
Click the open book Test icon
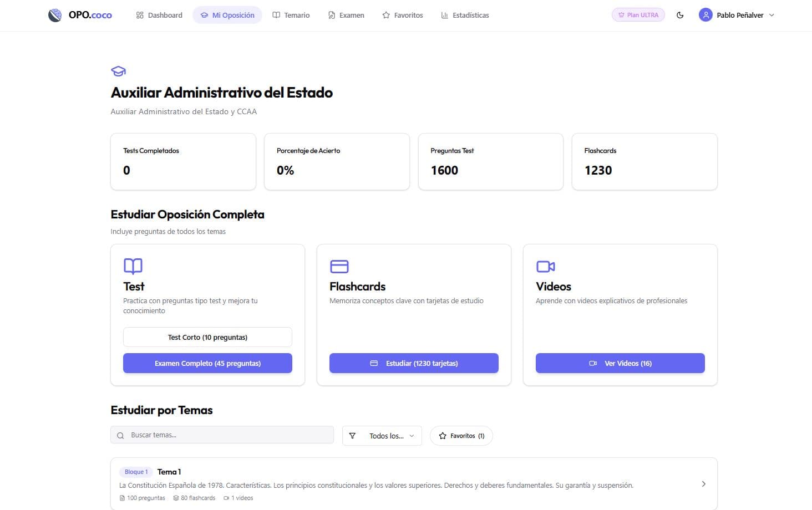(133, 266)
